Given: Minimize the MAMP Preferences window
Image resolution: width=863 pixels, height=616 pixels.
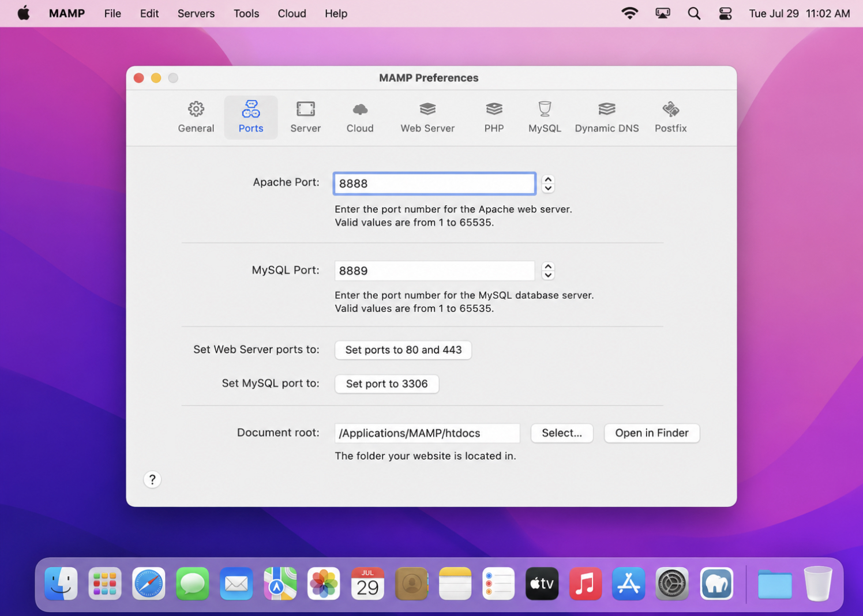Looking at the screenshot, I should (x=156, y=78).
